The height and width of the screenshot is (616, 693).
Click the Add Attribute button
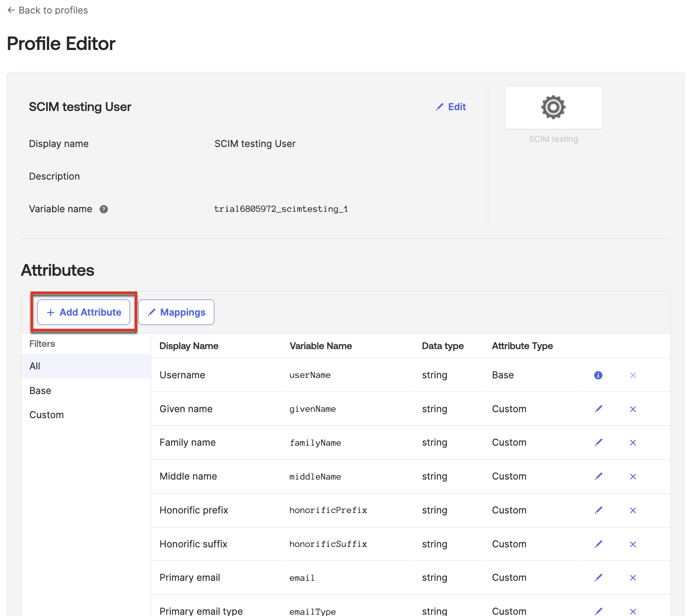coord(84,312)
